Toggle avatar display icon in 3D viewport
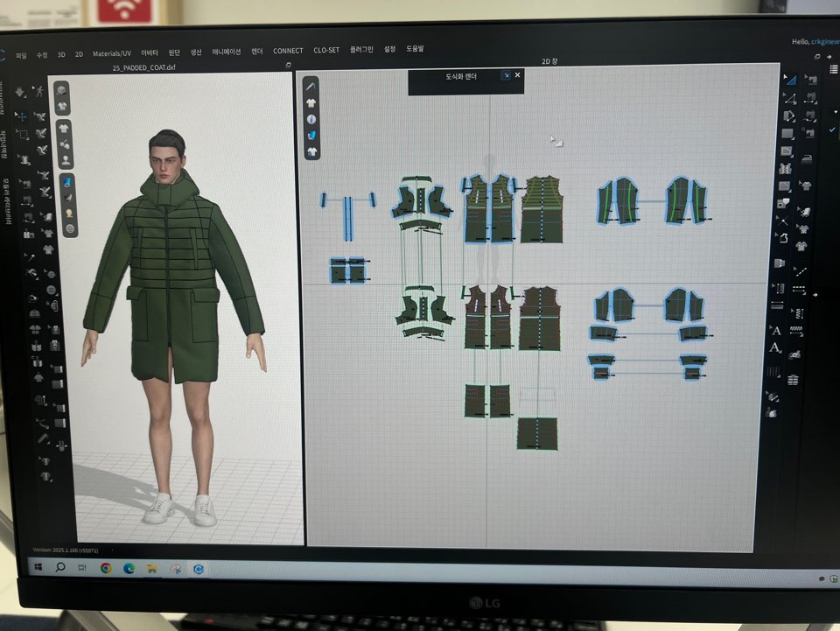 tap(66, 161)
